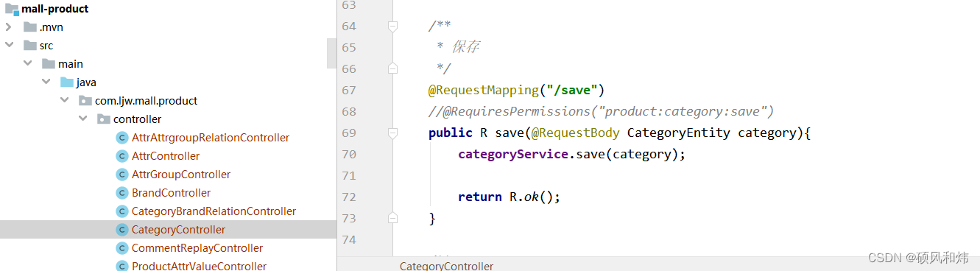Select AttrController file in tree

[166, 156]
